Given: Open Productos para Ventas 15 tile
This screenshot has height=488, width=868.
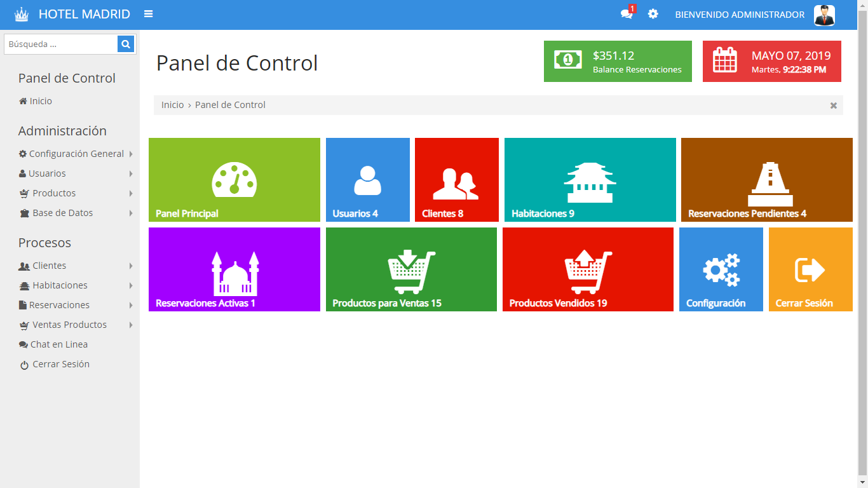Looking at the screenshot, I should (x=411, y=269).
